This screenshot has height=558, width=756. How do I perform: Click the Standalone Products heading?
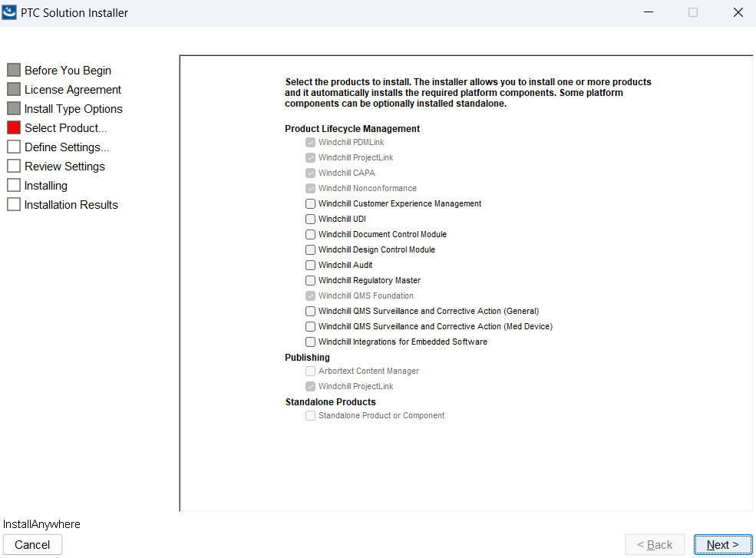point(330,401)
